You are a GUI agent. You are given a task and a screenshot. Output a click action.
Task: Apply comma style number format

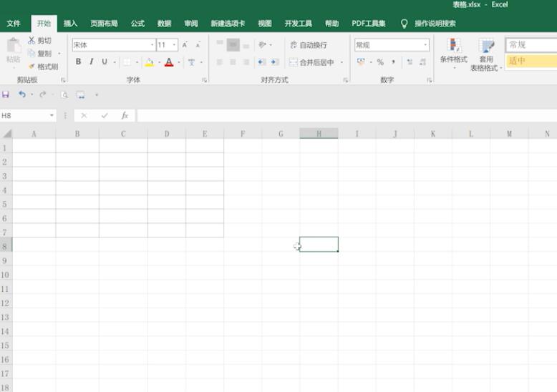(393, 62)
